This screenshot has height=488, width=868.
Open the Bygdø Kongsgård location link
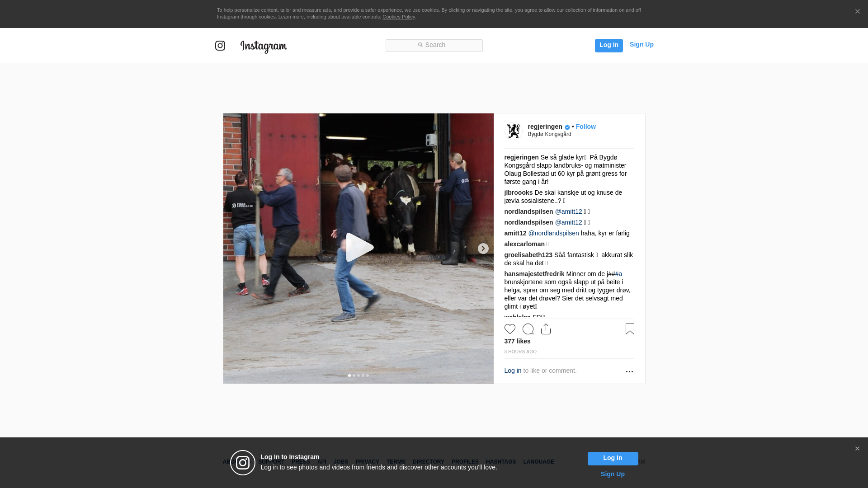pyautogui.click(x=549, y=134)
